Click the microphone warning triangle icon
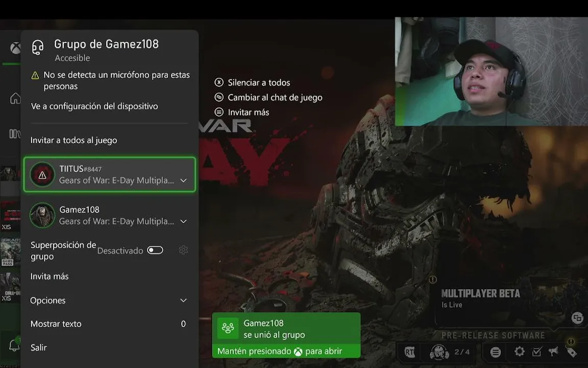 point(35,76)
